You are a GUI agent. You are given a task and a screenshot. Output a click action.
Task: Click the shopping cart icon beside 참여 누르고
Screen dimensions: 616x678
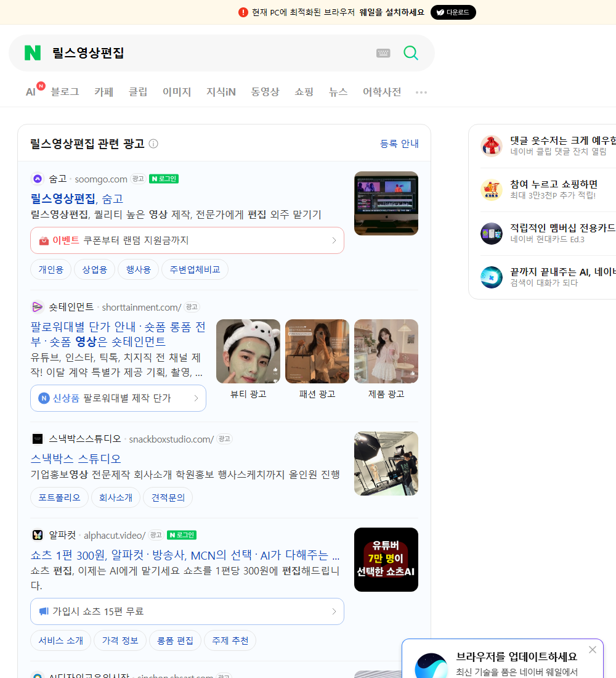pos(492,189)
